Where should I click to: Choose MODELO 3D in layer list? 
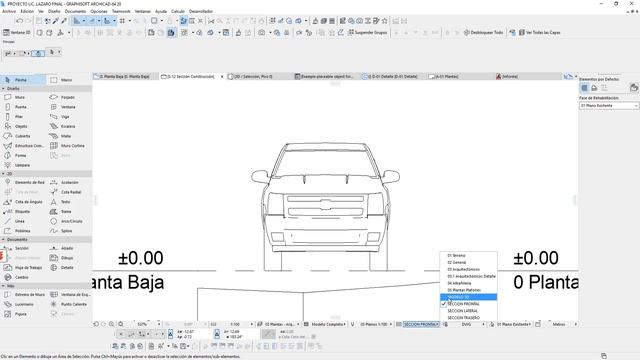pyautogui.click(x=469, y=297)
